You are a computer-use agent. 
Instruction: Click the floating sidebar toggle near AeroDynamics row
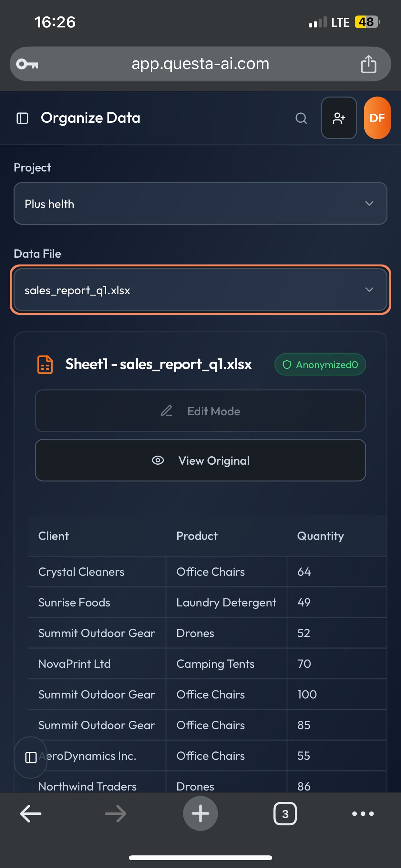pos(31,758)
